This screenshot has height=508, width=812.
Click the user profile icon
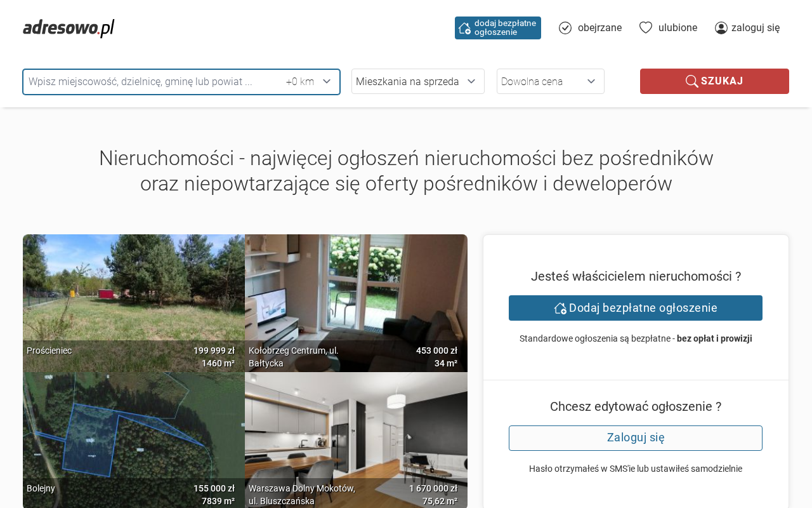pos(721,28)
